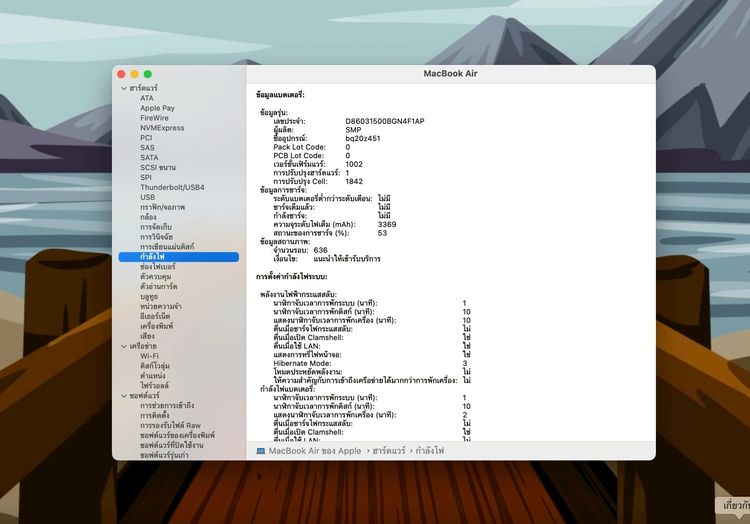Select ไฟร์วอลล์ under network section
This screenshot has height=524, width=750.
[154, 385]
